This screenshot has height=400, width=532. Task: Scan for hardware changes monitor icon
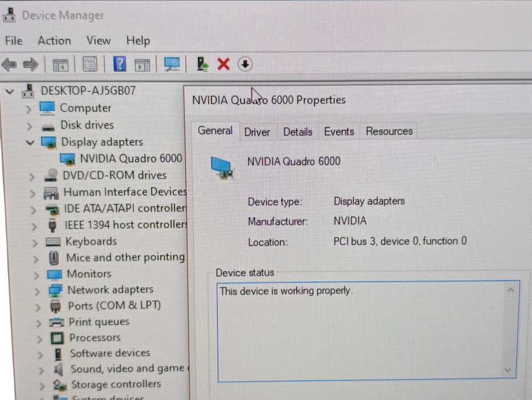(172, 64)
